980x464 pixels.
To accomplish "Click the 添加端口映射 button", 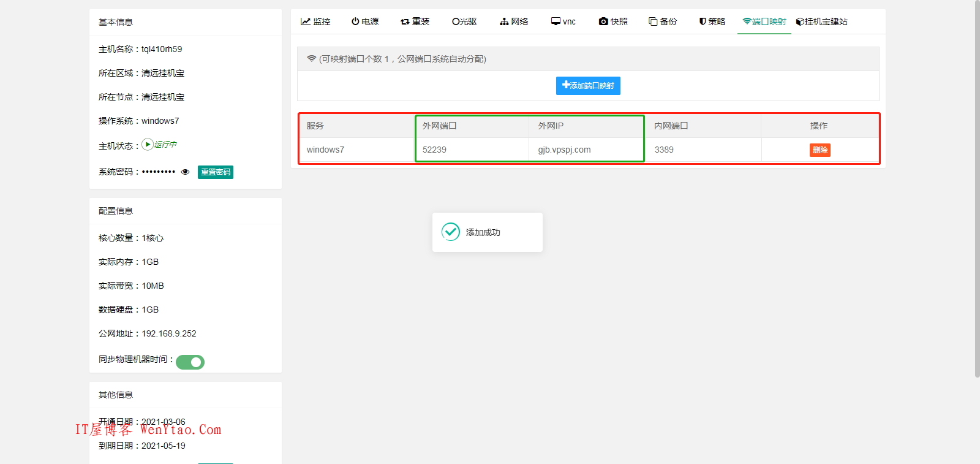I will [x=588, y=86].
